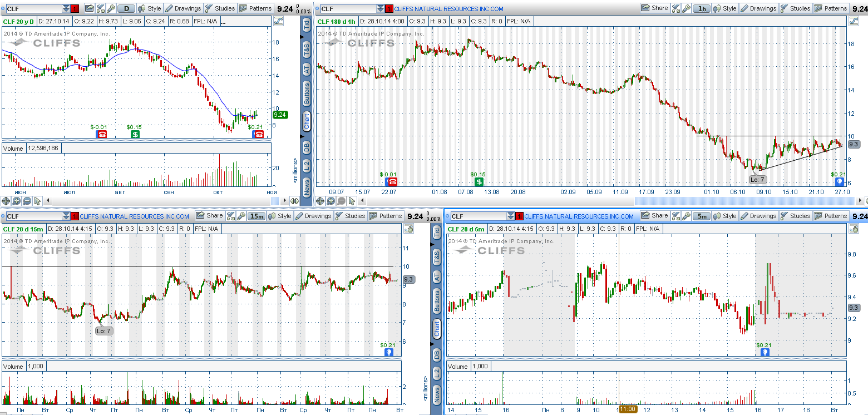The height and width of the screenshot is (415, 868).
Task: Click the 5m timeframe button
Action: (x=702, y=216)
